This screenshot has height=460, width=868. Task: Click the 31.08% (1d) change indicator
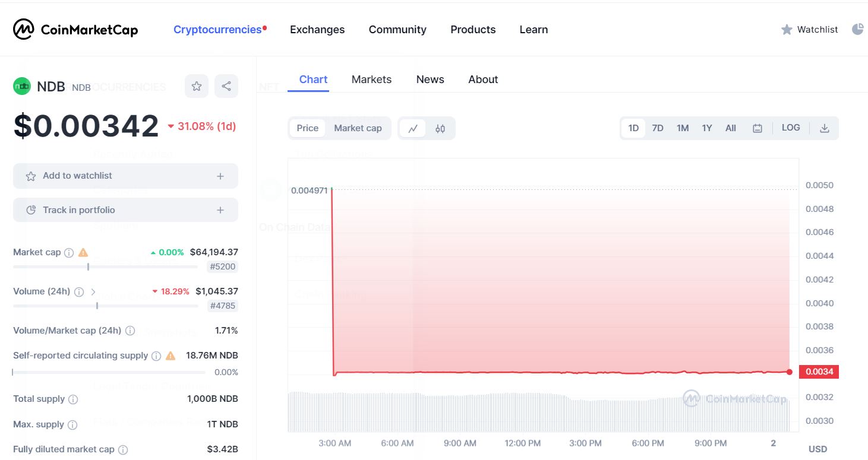[x=202, y=126]
